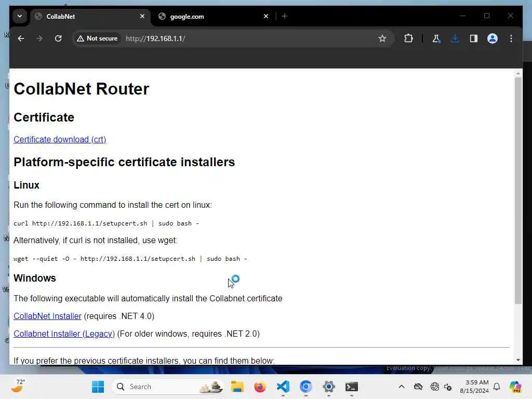Open Settings gear in taskbar
The width and height of the screenshot is (532, 399).
click(329, 387)
